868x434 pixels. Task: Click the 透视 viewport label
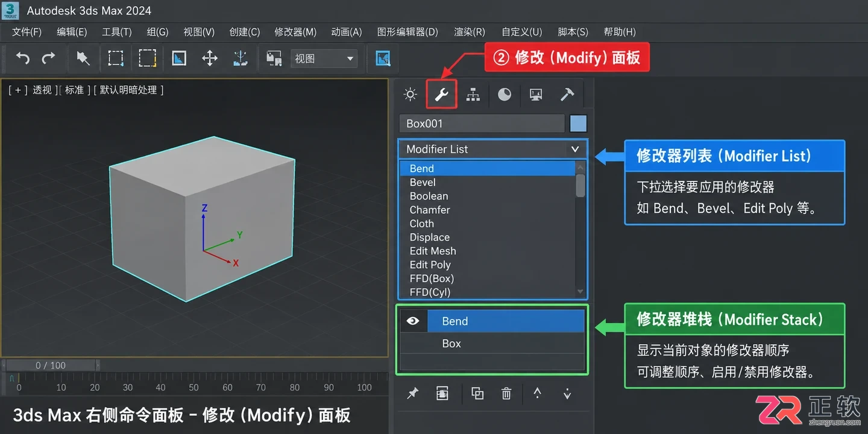42,90
